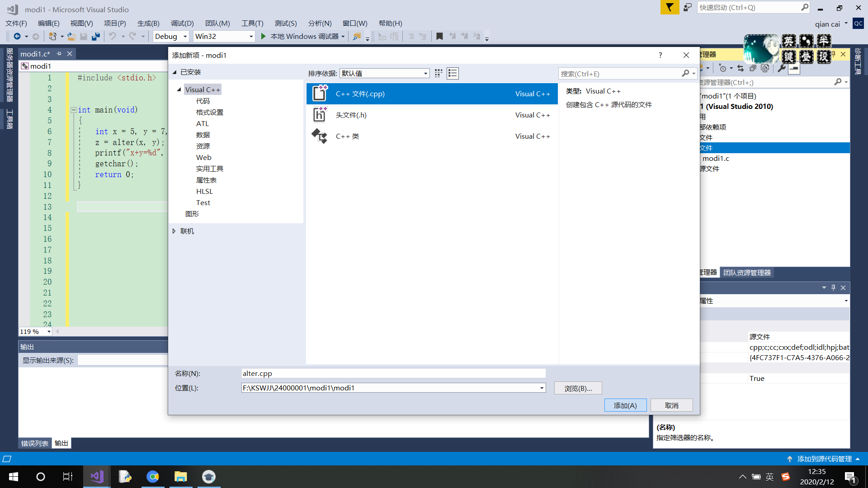868x488 pixels.
Task: Expand the 联机 (Online) node
Action: [174, 231]
